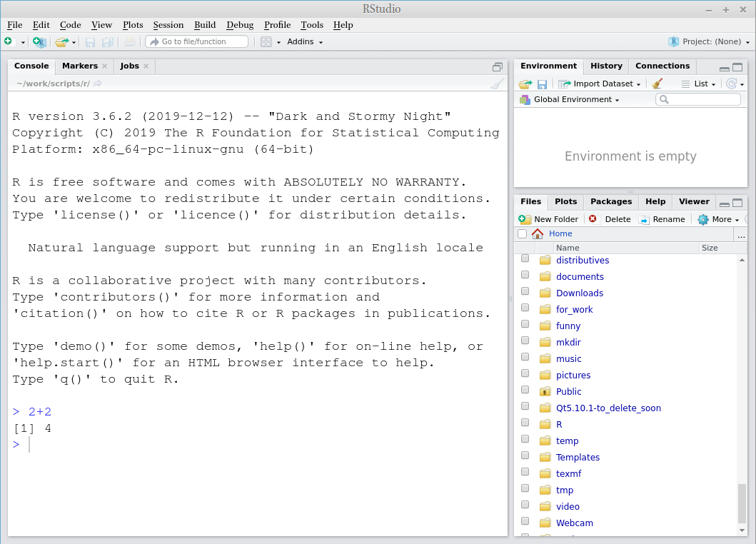This screenshot has height=544, width=756.
Task: Check the box next to Downloads folder
Action: 525,291
